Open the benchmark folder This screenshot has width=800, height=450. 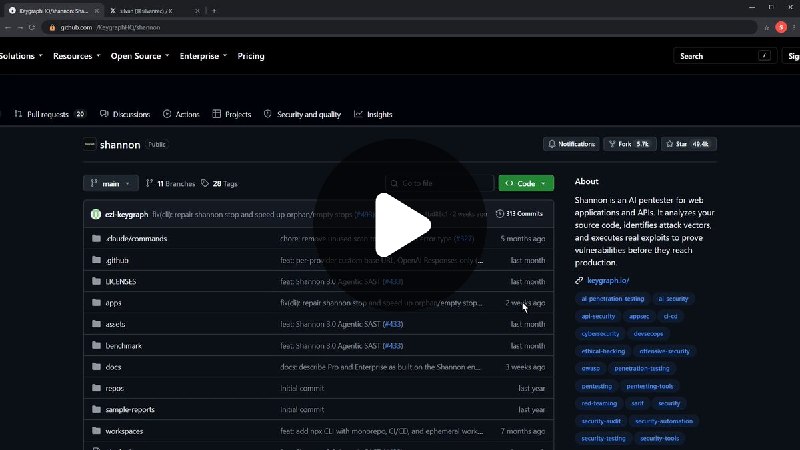tap(123, 346)
